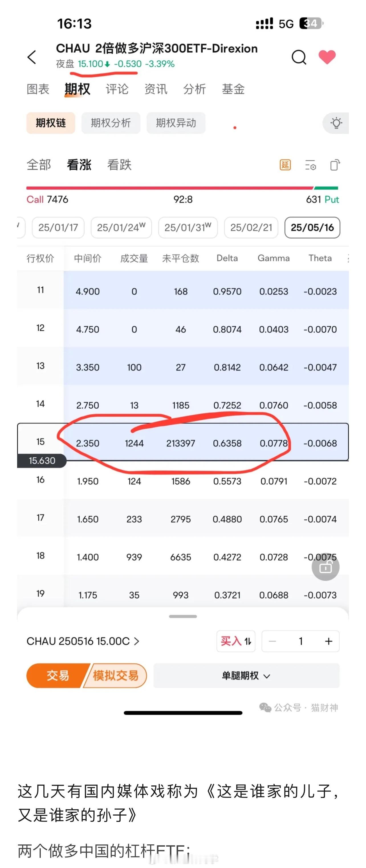Open the 期权分析 button
The image size is (366, 868).
(111, 123)
